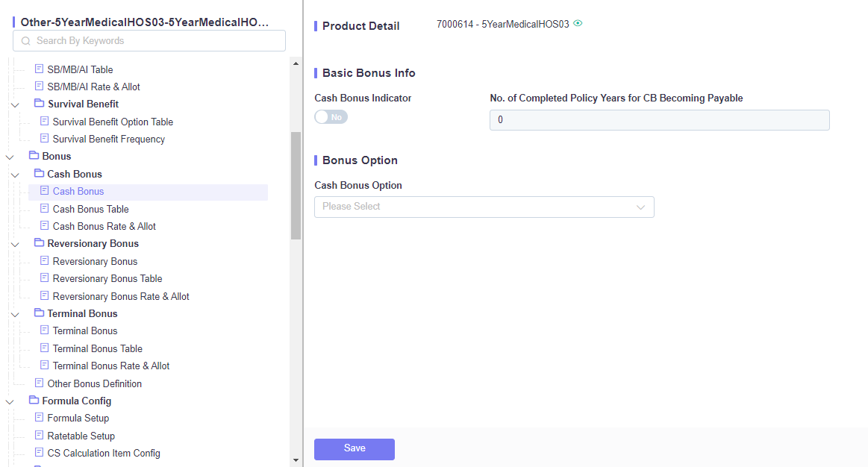Collapse the Terminal Bonus folder chevron
Viewport: 868px width, 467px height.
pyautogui.click(x=16, y=314)
